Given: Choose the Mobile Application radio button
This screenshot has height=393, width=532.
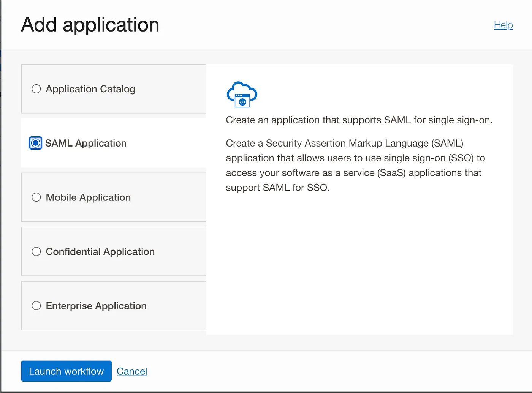Looking at the screenshot, I should [x=36, y=197].
